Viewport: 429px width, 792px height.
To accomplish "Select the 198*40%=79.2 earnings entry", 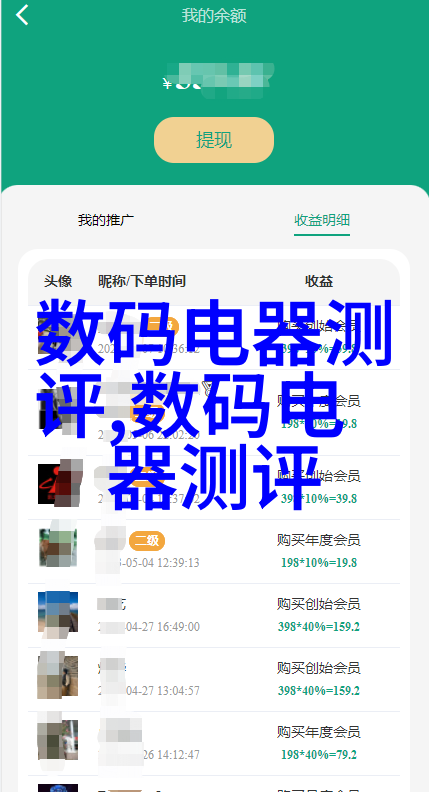I will click(x=319, y=755).
